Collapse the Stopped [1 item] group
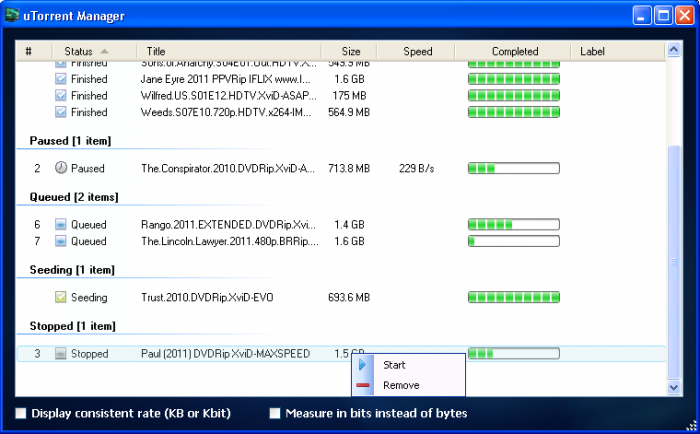This screenshot has width=700, height=434. [72, 326]
